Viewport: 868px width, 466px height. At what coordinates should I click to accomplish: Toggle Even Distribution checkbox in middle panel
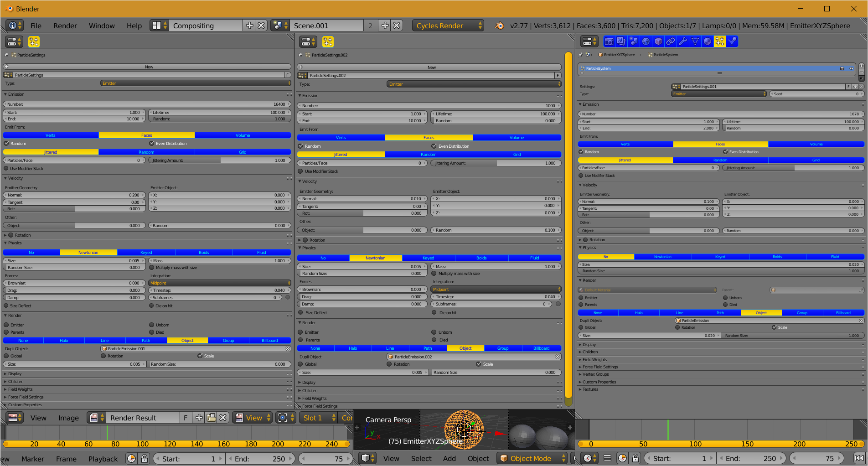click(x=434, y=146)
